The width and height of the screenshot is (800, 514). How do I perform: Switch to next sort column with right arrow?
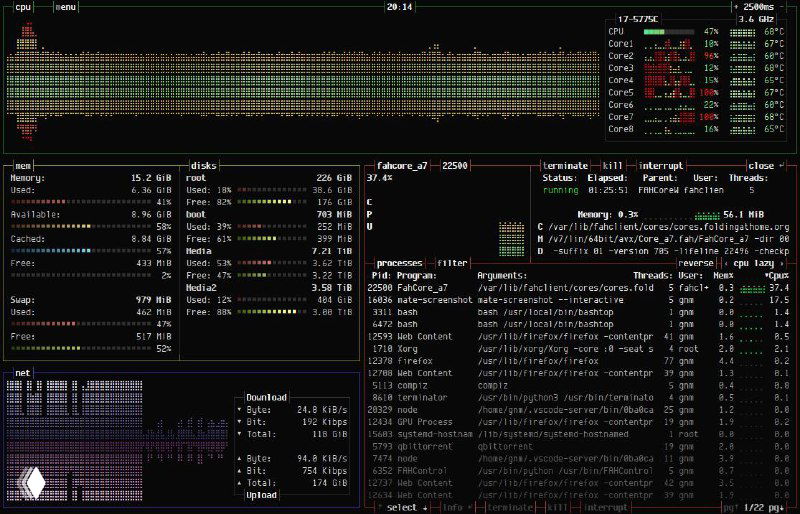click(783, 263)
